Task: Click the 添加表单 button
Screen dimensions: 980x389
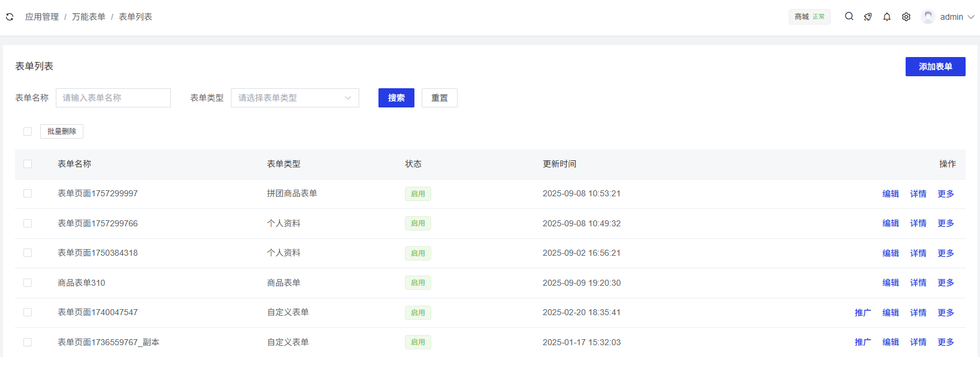Action: 935,67
